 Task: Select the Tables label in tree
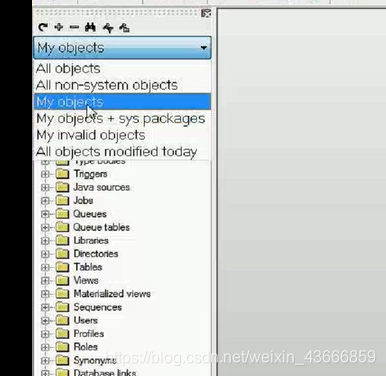click(88, 267)
